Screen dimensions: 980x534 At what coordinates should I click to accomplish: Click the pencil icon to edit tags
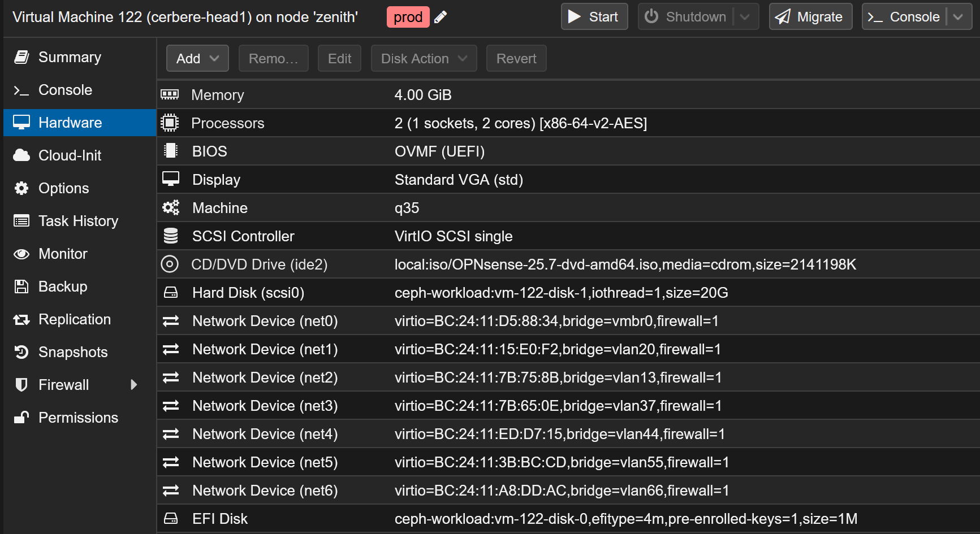441,17
